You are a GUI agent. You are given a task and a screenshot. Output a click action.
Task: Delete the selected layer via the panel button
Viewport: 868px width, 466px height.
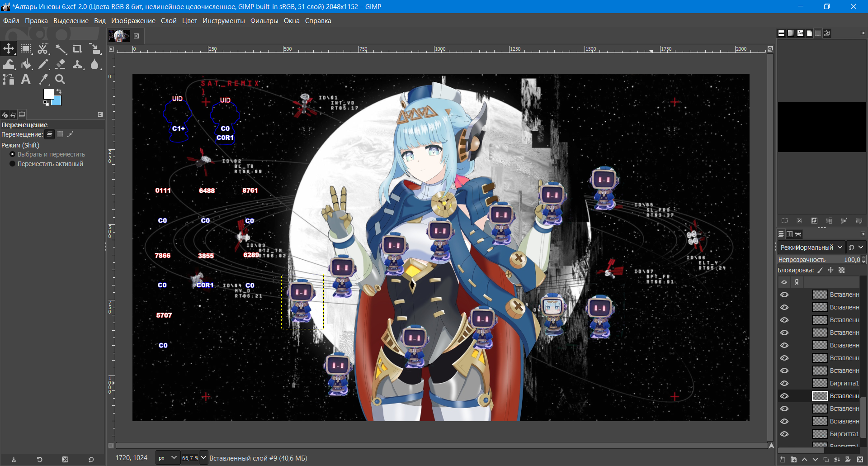[x=860, y=460]
